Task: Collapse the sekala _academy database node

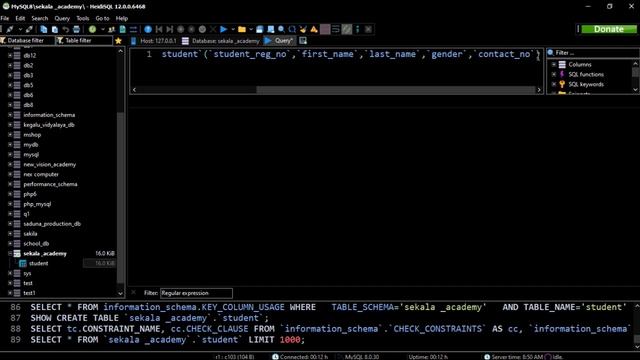Action: (10, 253)
